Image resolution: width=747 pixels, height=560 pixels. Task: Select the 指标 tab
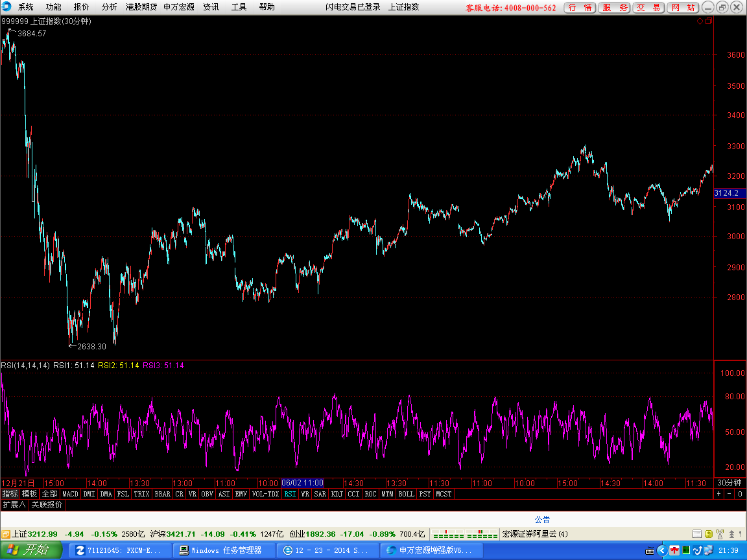click(10, 494)
